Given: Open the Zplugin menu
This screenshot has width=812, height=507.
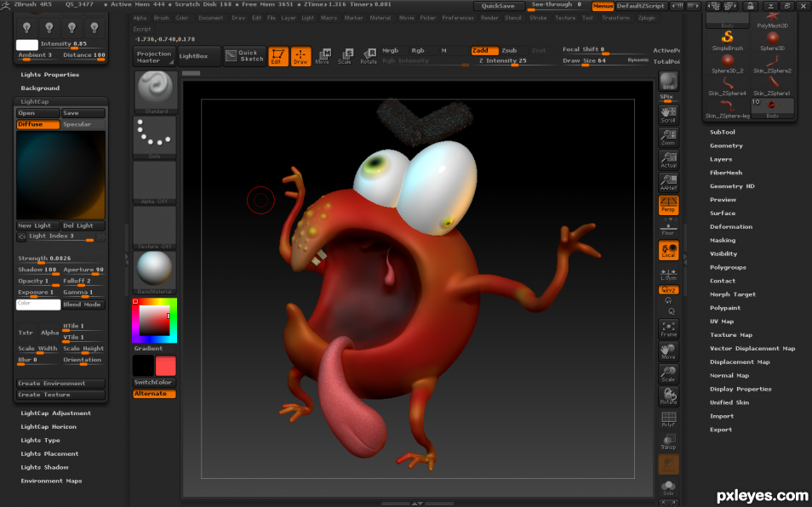Looking at the screenshot, I should [646, 18].
